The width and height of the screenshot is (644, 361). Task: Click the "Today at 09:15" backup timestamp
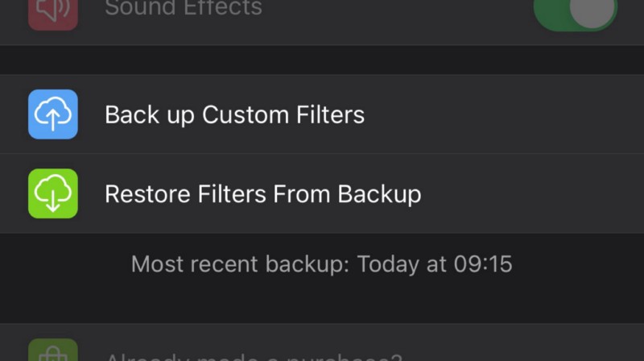coord(435,263)
